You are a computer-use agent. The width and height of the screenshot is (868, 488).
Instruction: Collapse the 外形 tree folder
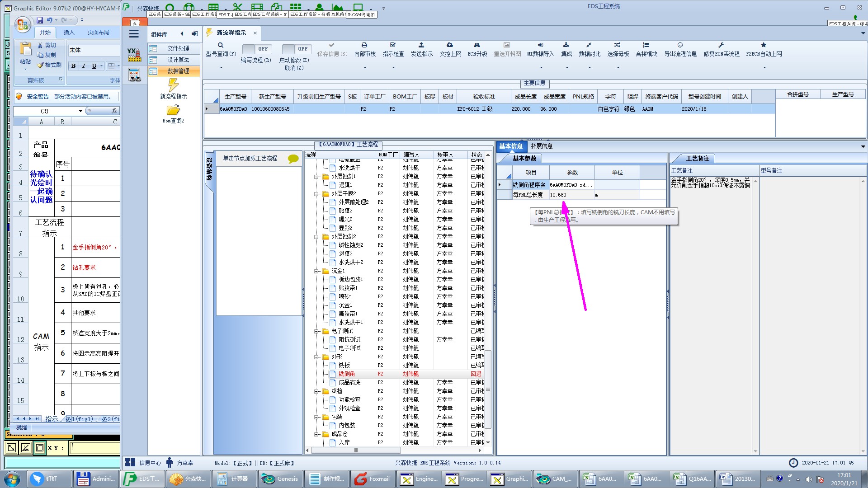[317, 357]
